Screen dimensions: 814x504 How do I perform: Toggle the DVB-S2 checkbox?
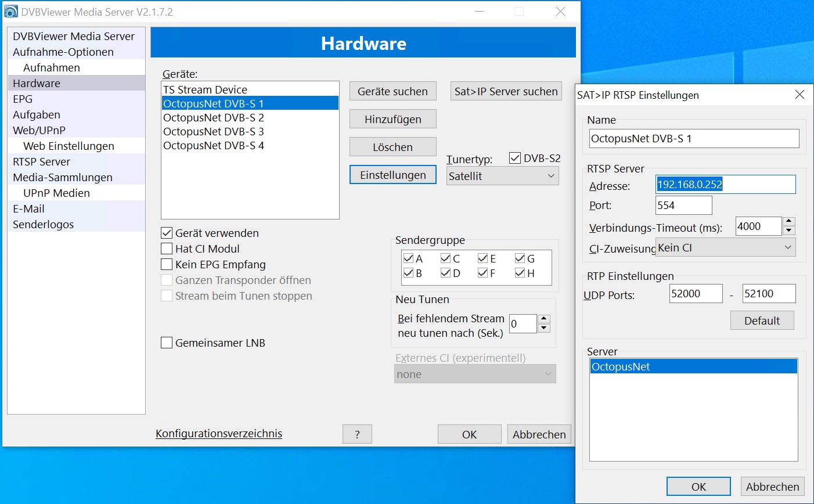pyautogui.click(x=515, y=158)
